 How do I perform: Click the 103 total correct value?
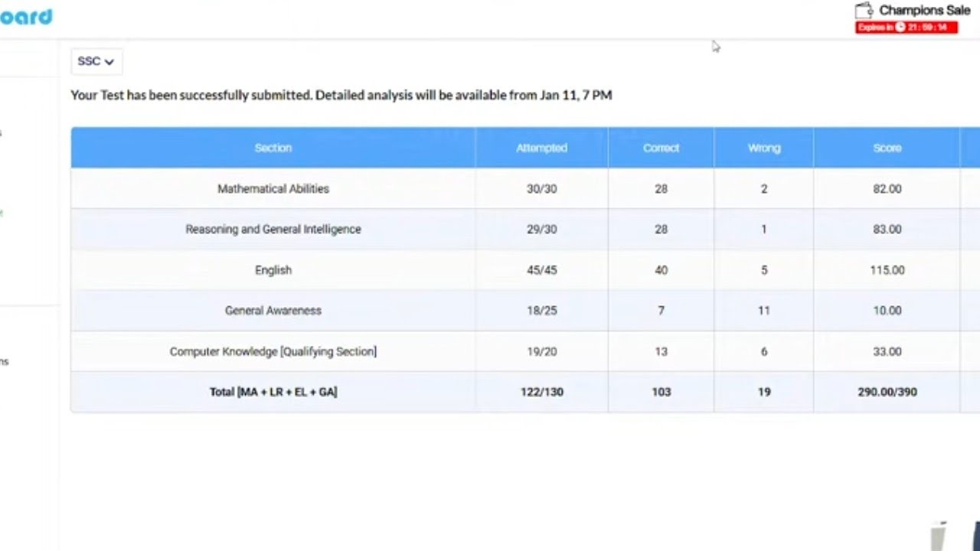pyautogui.click(x=661, y=392)
